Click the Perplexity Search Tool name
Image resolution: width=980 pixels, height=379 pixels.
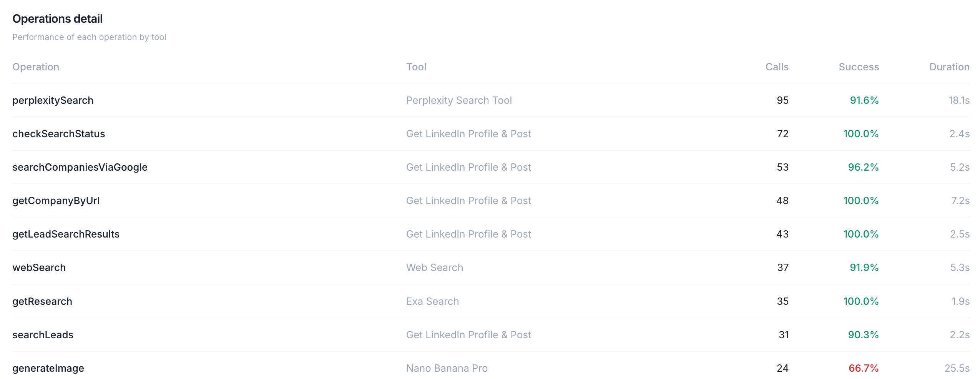tap(459, 100)
